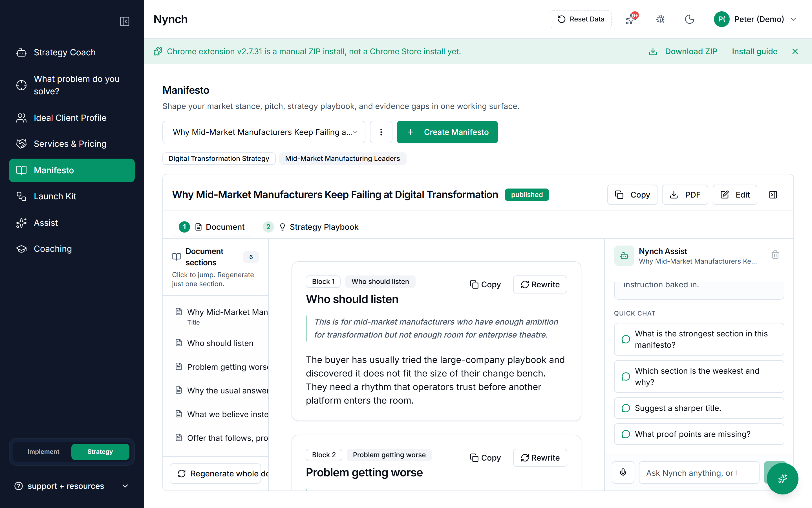Open the Assist sidebar item

tap(72, 223)
